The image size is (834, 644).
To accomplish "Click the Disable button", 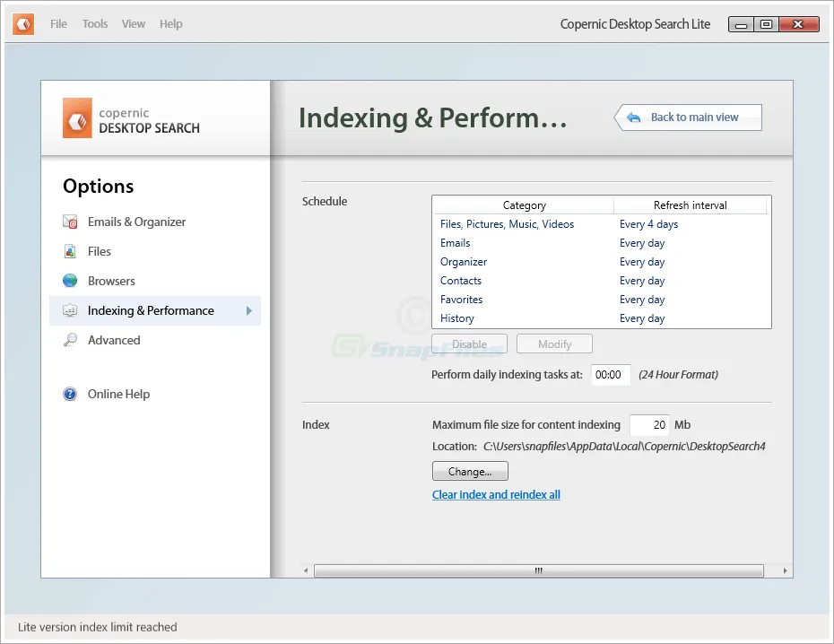I will [469, 344].
